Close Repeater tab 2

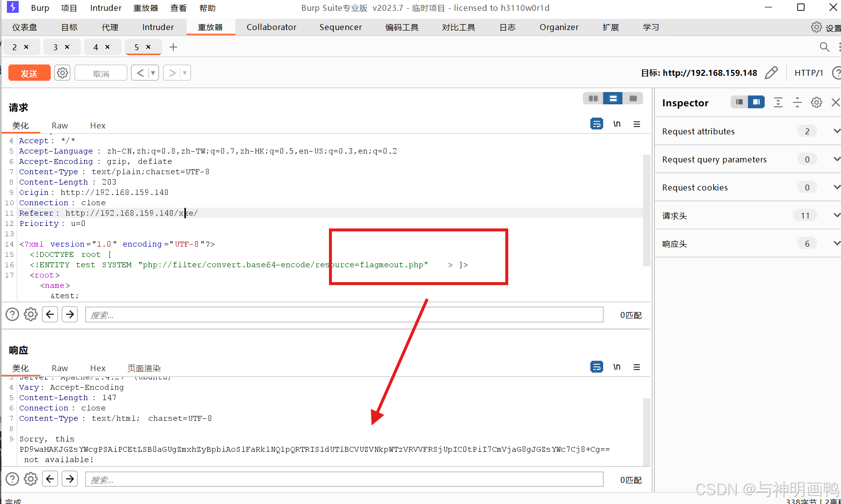tap(26, 47)
